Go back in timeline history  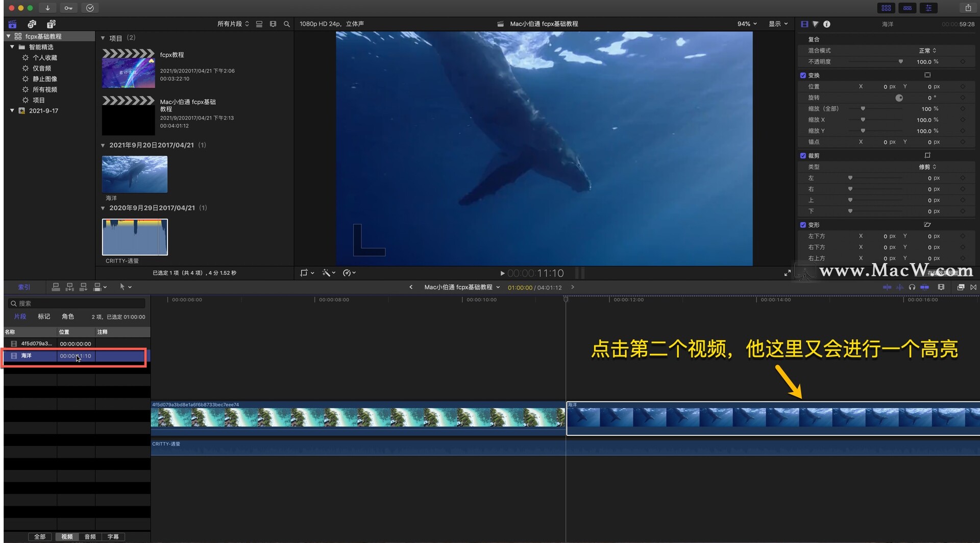[411, 287]
